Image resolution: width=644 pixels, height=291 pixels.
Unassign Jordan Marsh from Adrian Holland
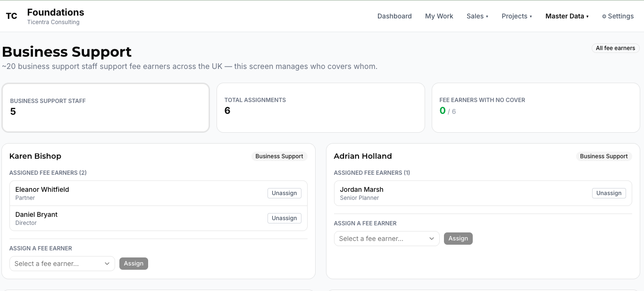(x=609, y=193)
